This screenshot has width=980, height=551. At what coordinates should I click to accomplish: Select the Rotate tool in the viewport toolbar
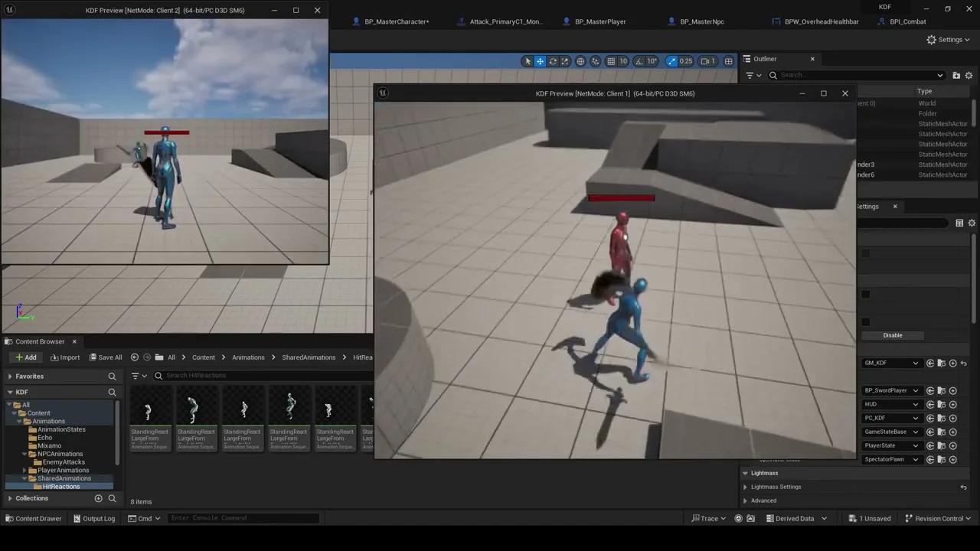pyautogui.click(x=553, y=61)
